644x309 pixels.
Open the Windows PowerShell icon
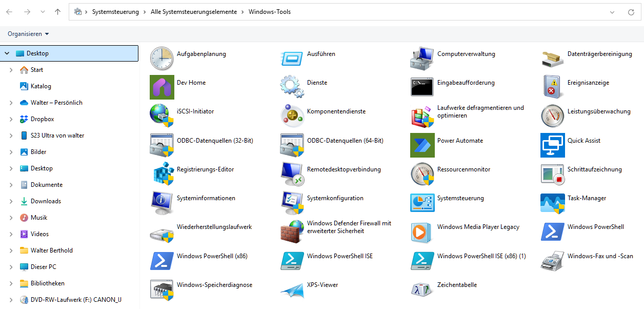click(553, 231)
